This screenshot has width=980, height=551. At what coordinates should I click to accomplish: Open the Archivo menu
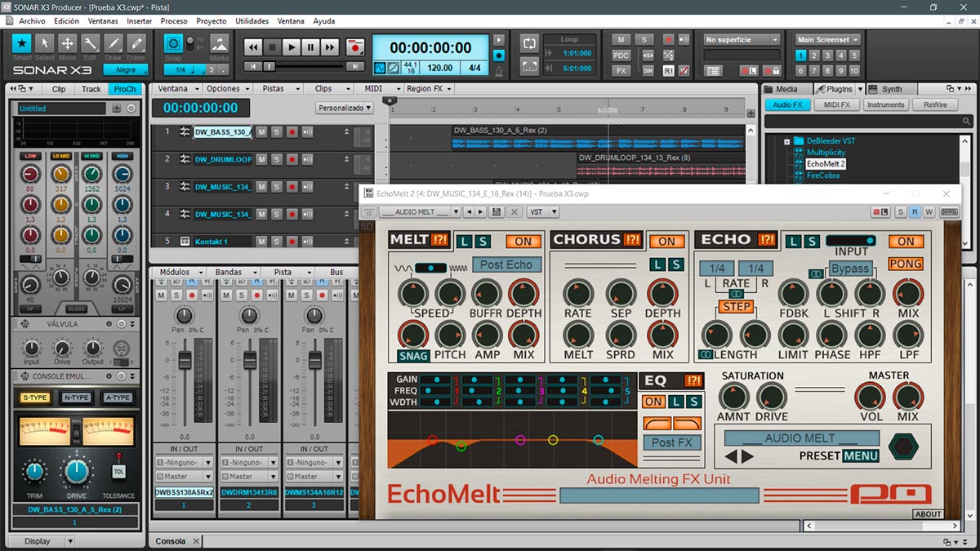pos(32,20)
